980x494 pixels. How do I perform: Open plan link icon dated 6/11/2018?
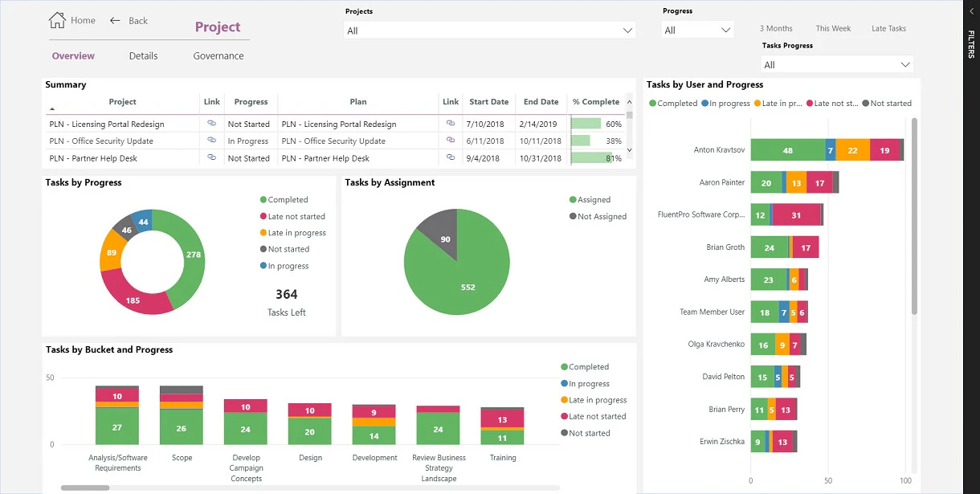(x=451, y=141)
